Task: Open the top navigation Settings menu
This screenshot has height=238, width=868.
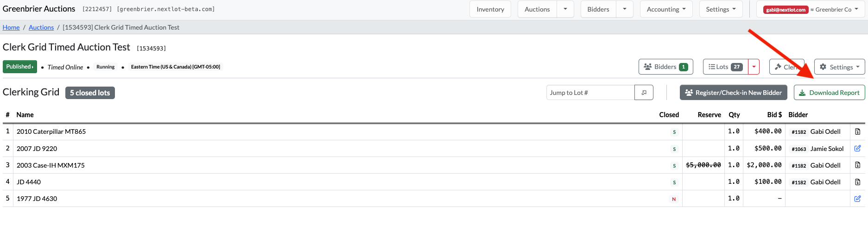Action: (721, 9)
